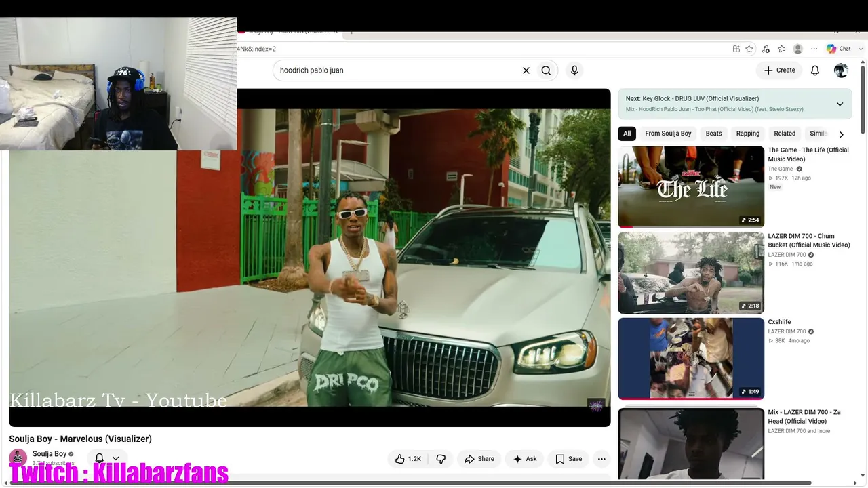The image size is (868, 488).
Task: Click the magnifying glass search button
Action: (546, 70)
